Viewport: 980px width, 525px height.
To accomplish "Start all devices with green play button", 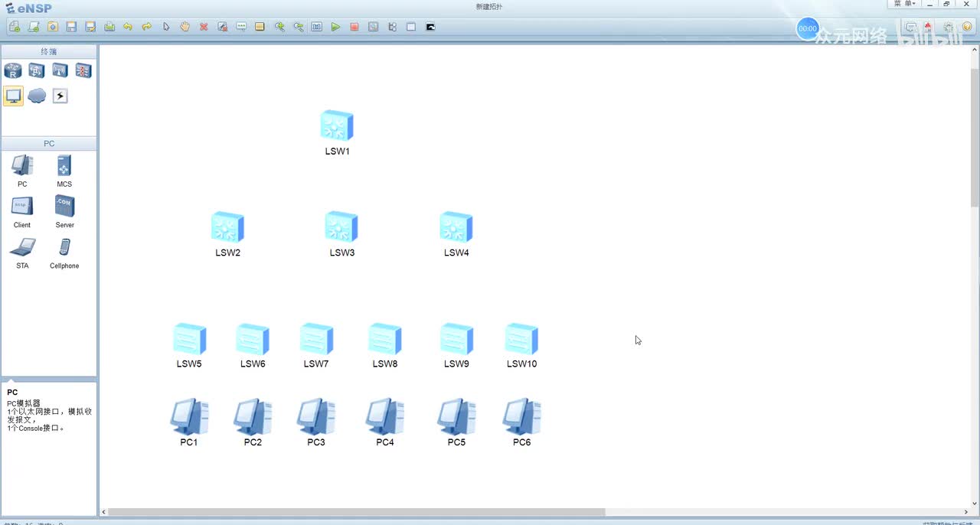I will pyautogui.click(x=335, y=27).
